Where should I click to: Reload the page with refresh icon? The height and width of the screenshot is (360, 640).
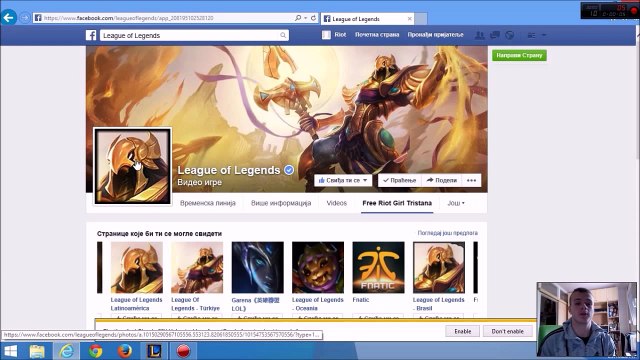313,18
